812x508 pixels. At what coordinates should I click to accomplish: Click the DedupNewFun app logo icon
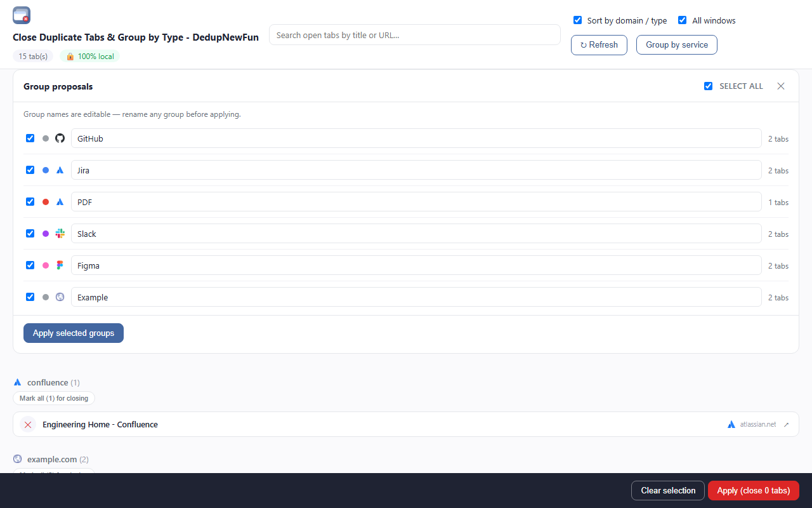point(22,15)
